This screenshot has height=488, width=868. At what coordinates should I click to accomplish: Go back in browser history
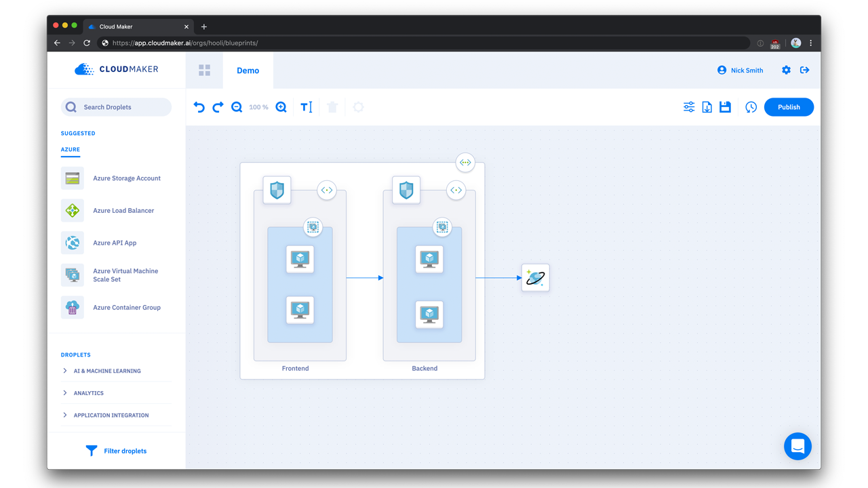(57, 43)
